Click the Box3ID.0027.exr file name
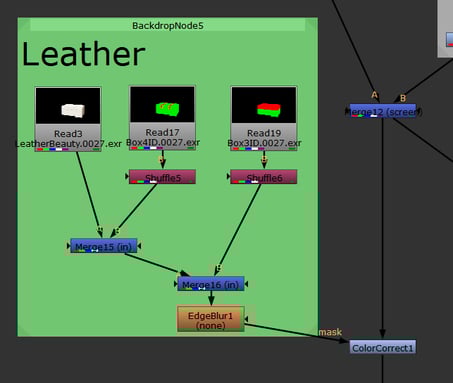The width and height of the screenshot is (453, 383). coord(264,143)
